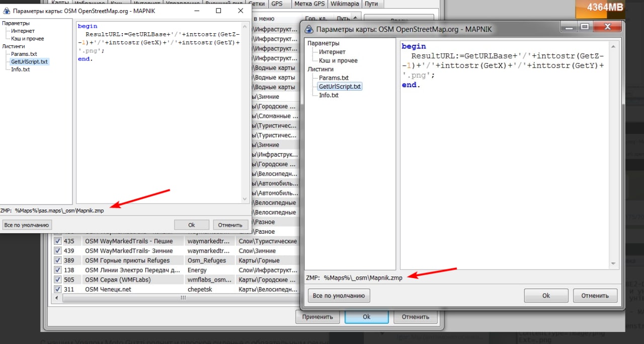Select Параметры node in the left dialog tree

16,23
